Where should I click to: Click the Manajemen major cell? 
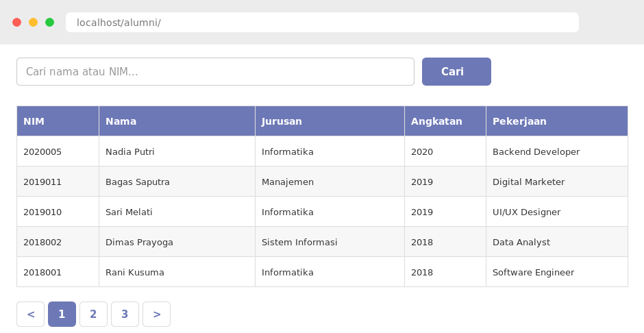pyautogui.click(x=330, y=182)
